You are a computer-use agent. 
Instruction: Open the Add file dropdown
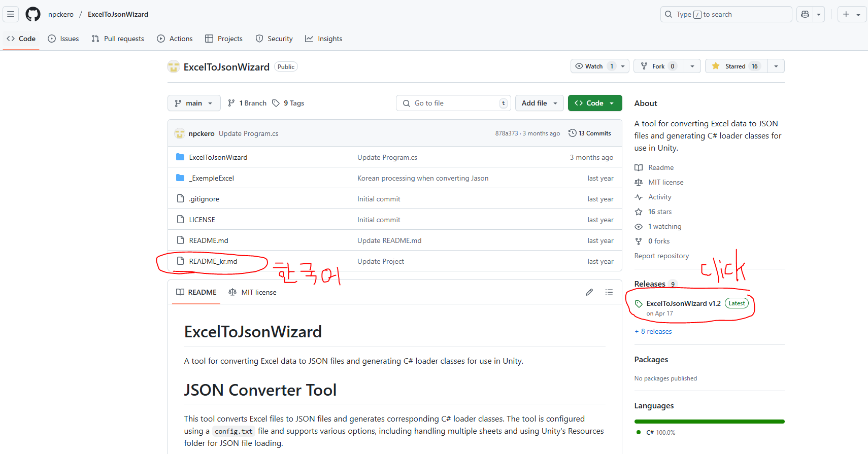[x=540, y=103]
